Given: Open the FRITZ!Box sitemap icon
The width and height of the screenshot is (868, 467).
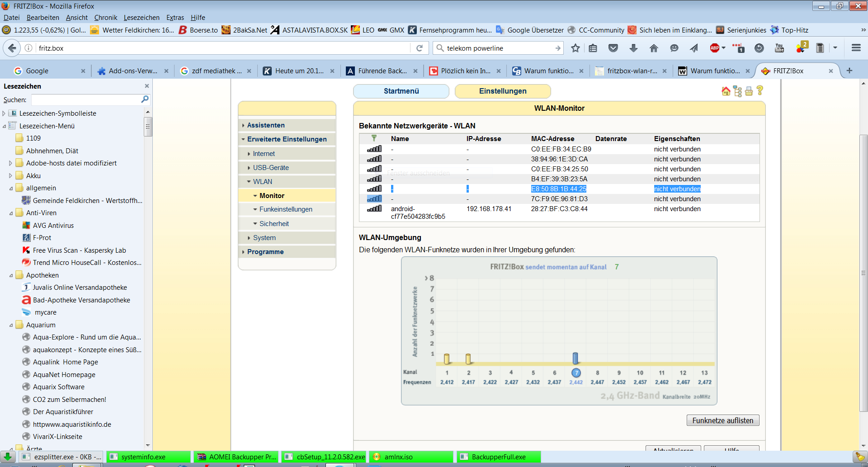Looking at the screenshot, I should (x=738, y=91).
